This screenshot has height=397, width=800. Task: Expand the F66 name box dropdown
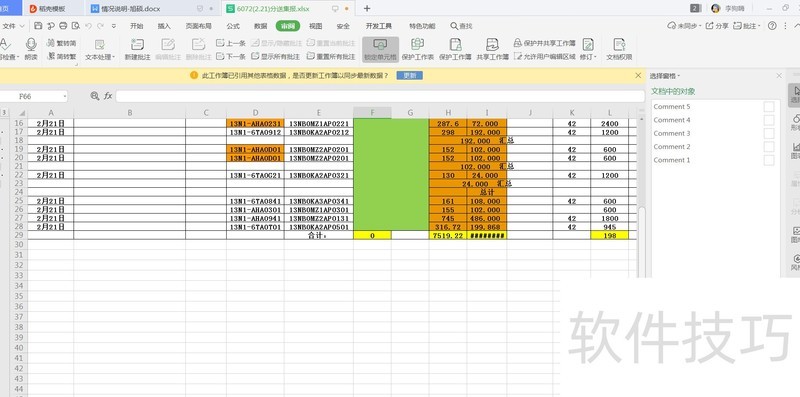[x=65, y=96]
